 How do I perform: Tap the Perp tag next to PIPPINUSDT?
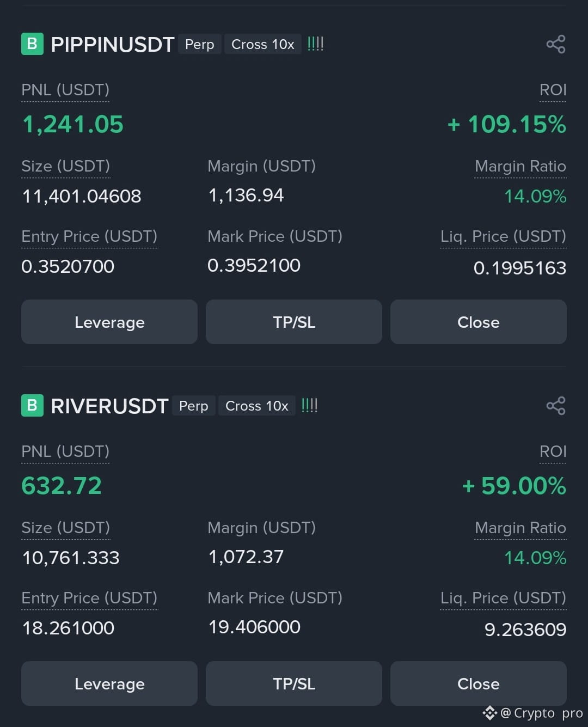click(x=200, y=44)
